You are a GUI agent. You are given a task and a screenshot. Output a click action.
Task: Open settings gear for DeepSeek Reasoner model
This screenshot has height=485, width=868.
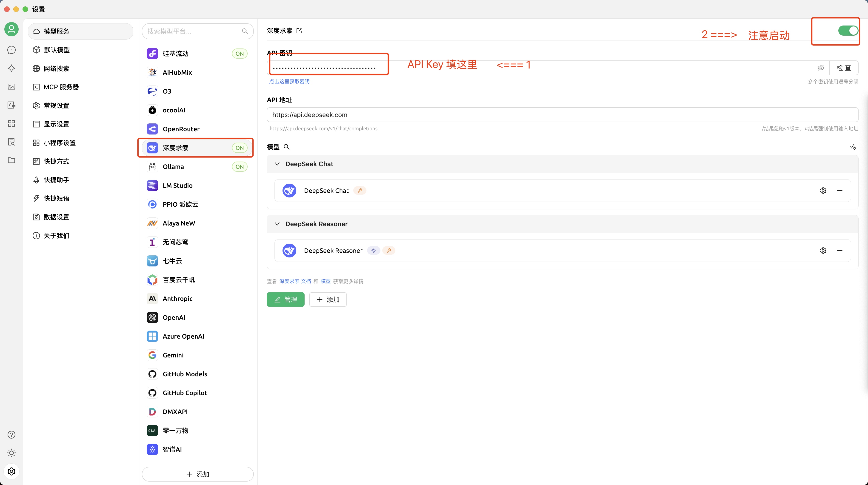[823, 250]
